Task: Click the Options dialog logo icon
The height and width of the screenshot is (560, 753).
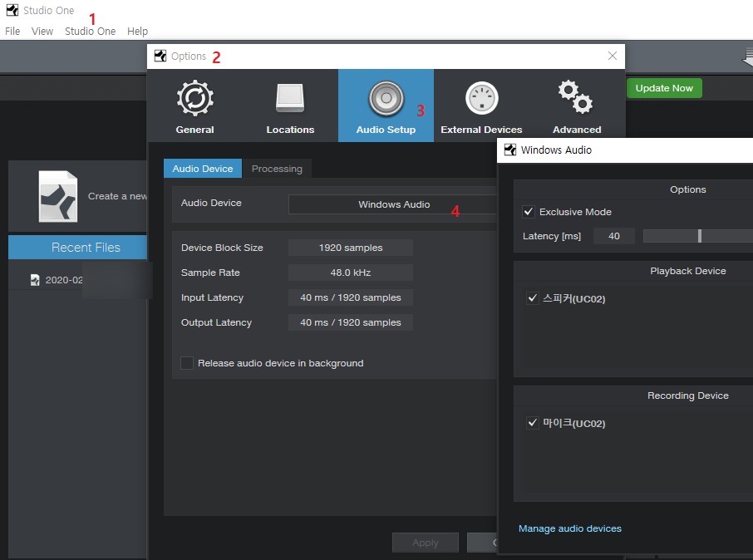Action: (x=160, y=56)
